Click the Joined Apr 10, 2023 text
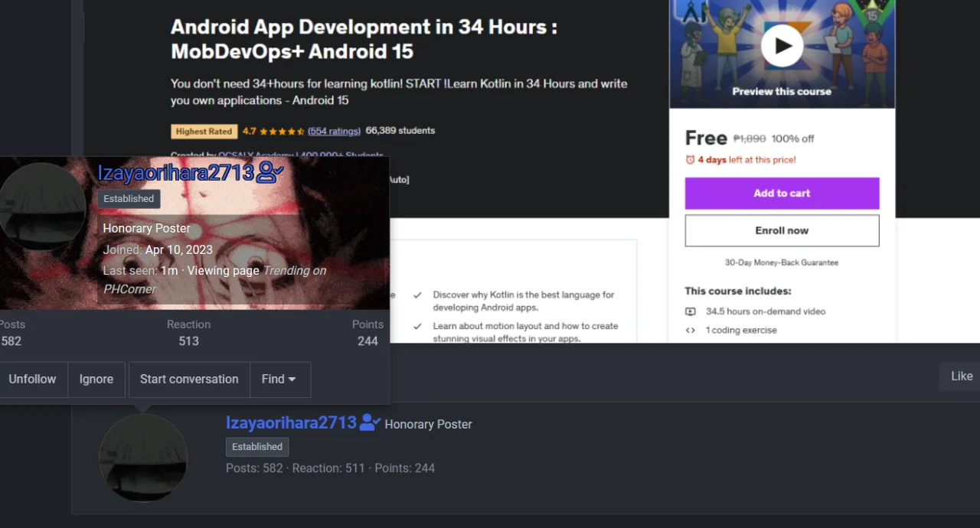980x528 pixels. [x=158, y=249]
